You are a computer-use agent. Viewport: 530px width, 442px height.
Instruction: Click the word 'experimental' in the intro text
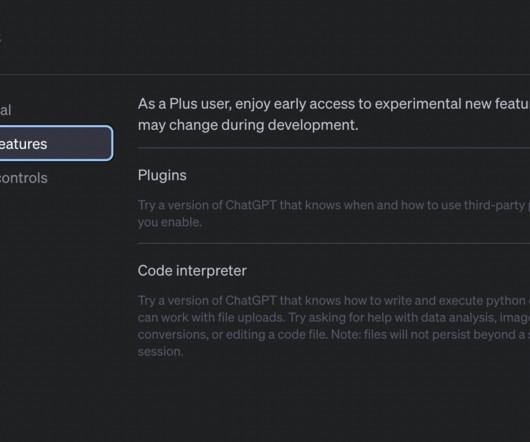[418, 104]
